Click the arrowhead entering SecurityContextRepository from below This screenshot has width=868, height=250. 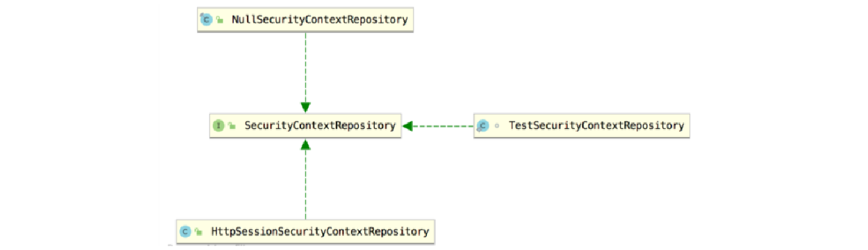306,143
